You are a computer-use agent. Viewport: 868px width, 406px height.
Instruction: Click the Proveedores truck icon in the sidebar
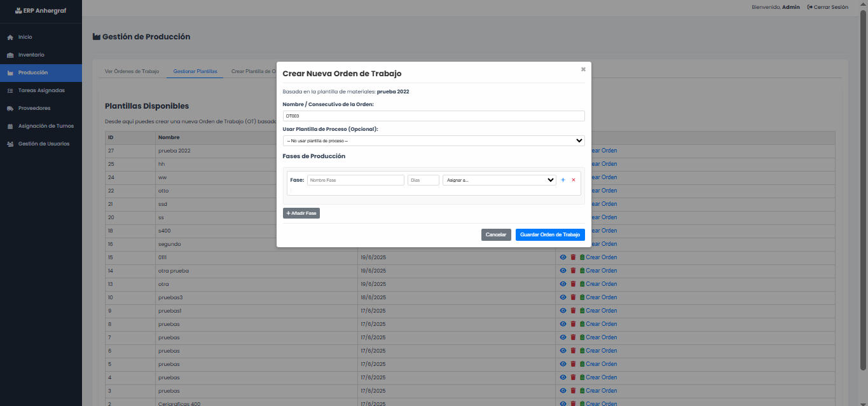pyautogui.click(x=10, y=109)
